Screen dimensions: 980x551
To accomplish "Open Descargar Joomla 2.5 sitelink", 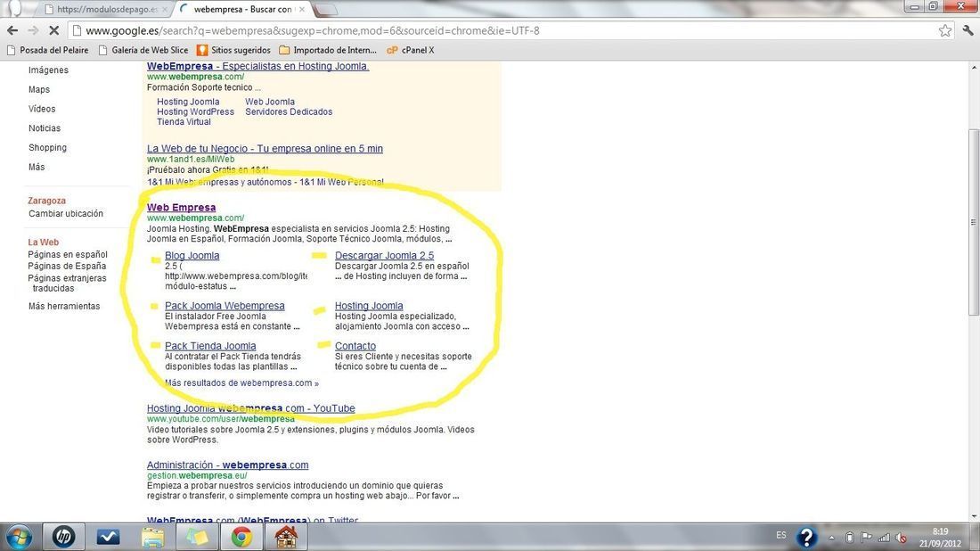I will 384,255.
